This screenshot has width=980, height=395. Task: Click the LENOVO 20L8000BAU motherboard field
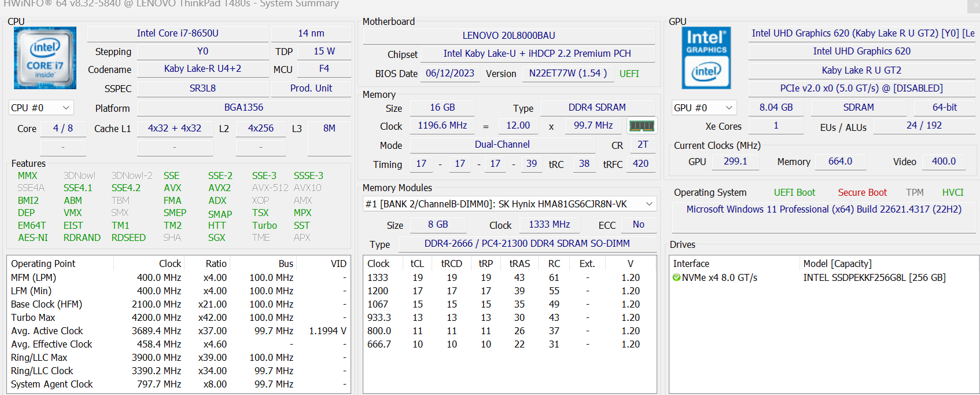pos(509,36)
